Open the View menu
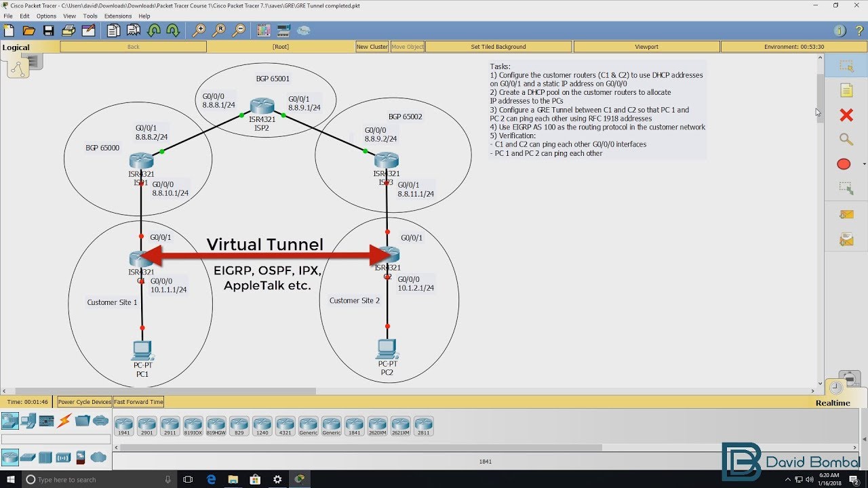This screenshot has width=868, height=488. 70,16
